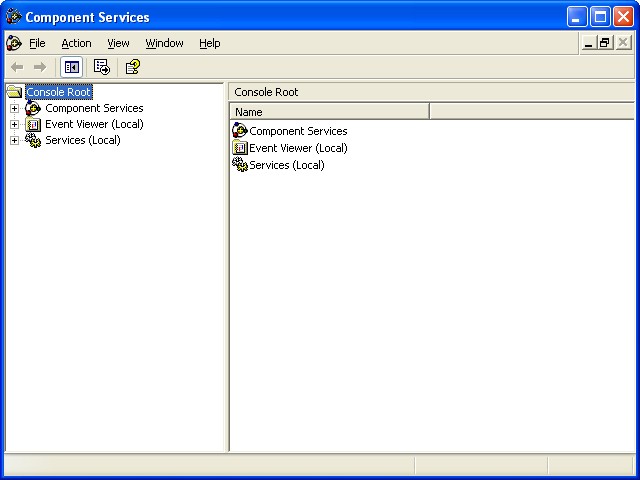Select Services (Local) text in the list pane
Screen dimensions: 640x480
tap(287, 165)
